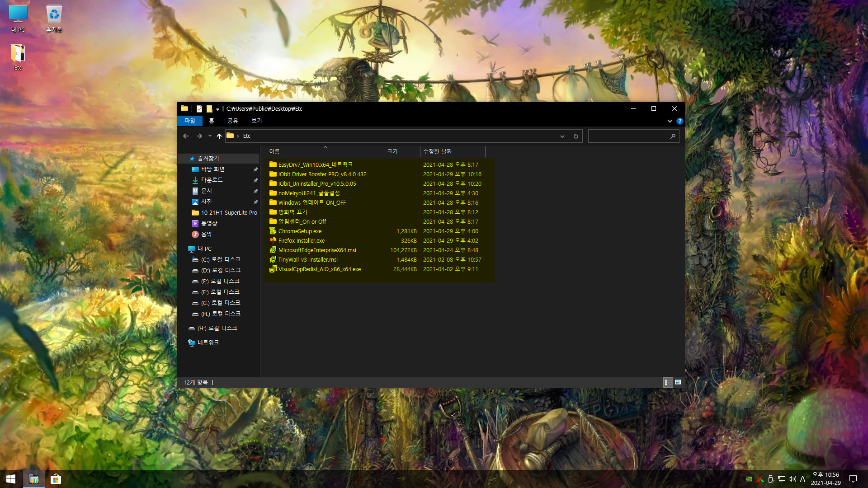Open the Explorer help icon
This screenshot has width=868, height=488.
679,121
